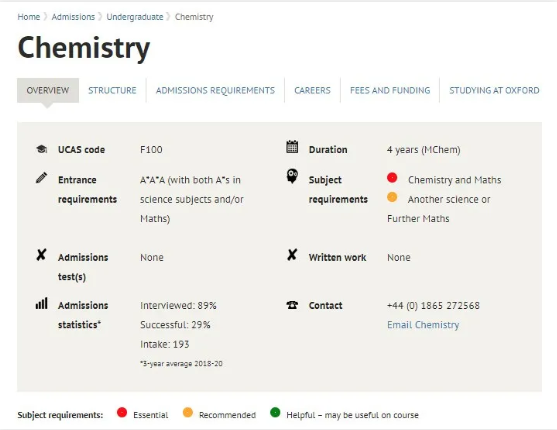Click the cross icon next to Admissions test(s)
557x430 pixels.
pos(41,254)
